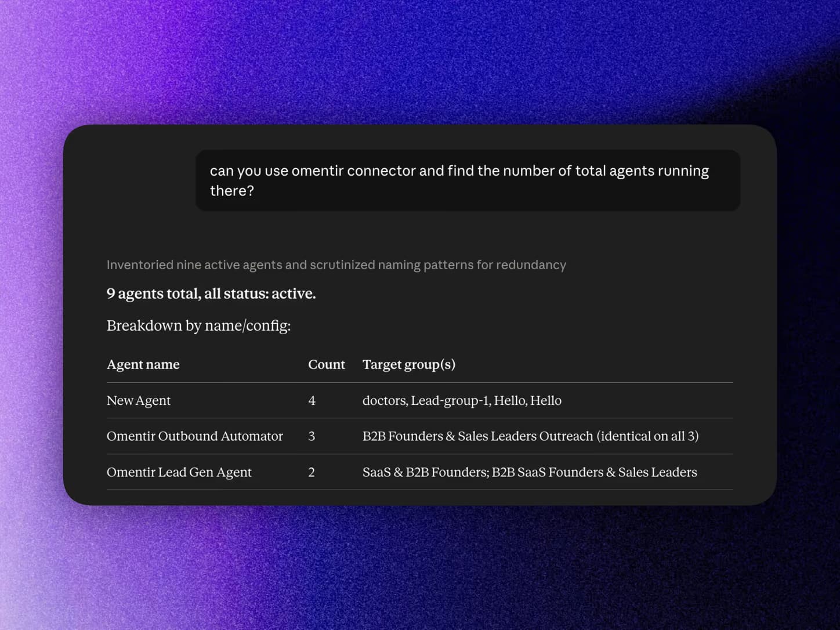
Task: Select the 'Omentir Lead Gen Agent' cell
Action: (x=179, y=472)
